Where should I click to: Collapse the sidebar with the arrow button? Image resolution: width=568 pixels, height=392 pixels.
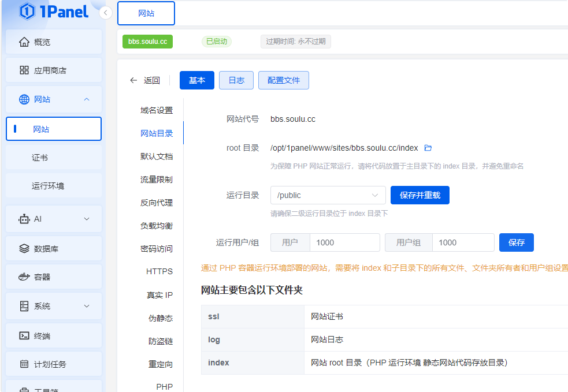pyautogui.click(x=105, y=13)
